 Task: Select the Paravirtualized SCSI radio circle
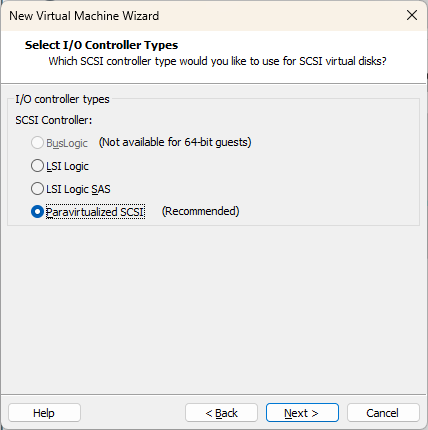pyautogui.click(x=37, y=212)
